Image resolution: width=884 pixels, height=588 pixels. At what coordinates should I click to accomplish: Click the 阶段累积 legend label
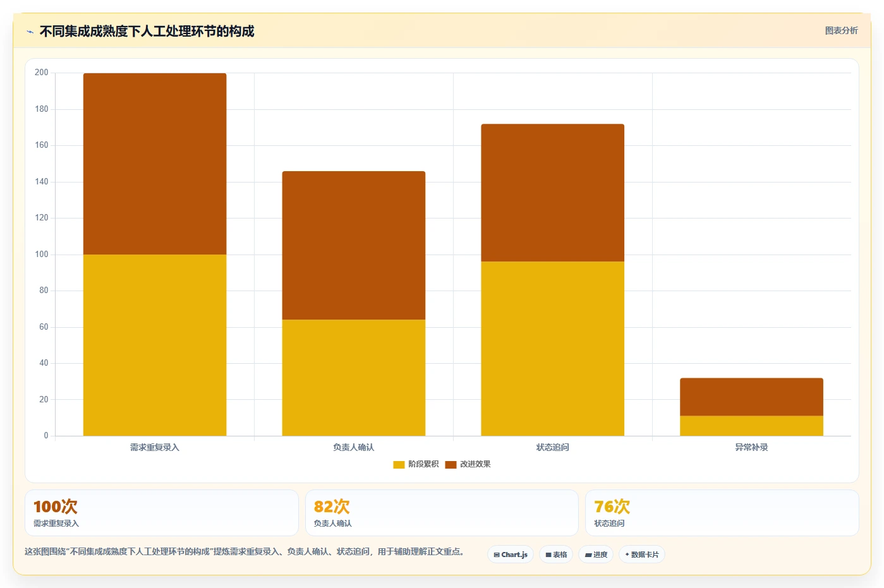tap(423, 464)
